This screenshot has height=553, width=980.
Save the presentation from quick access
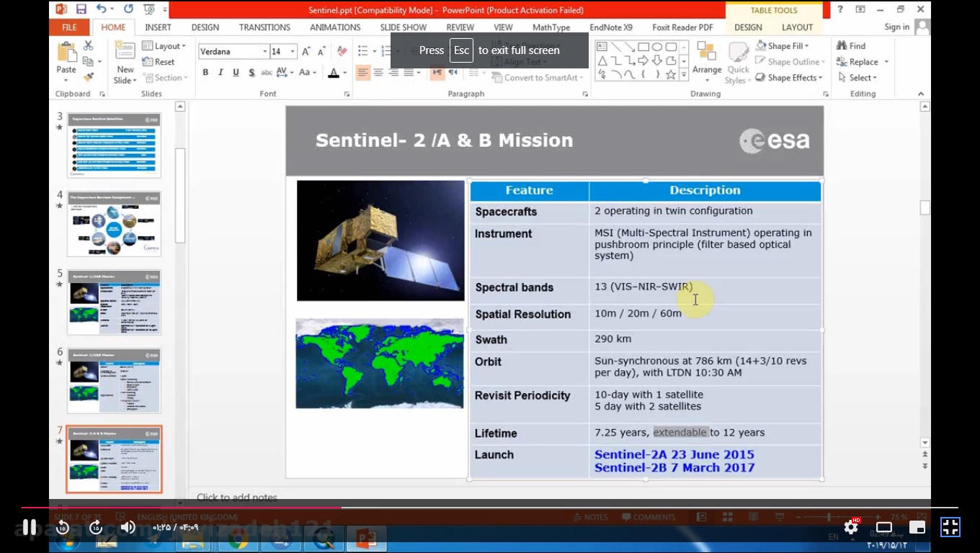81,9
